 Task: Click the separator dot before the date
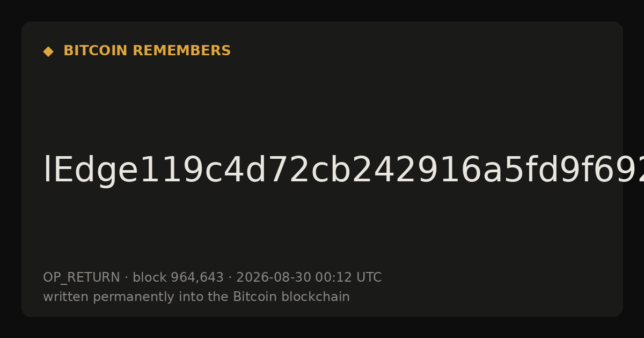(x=230, y=278)
